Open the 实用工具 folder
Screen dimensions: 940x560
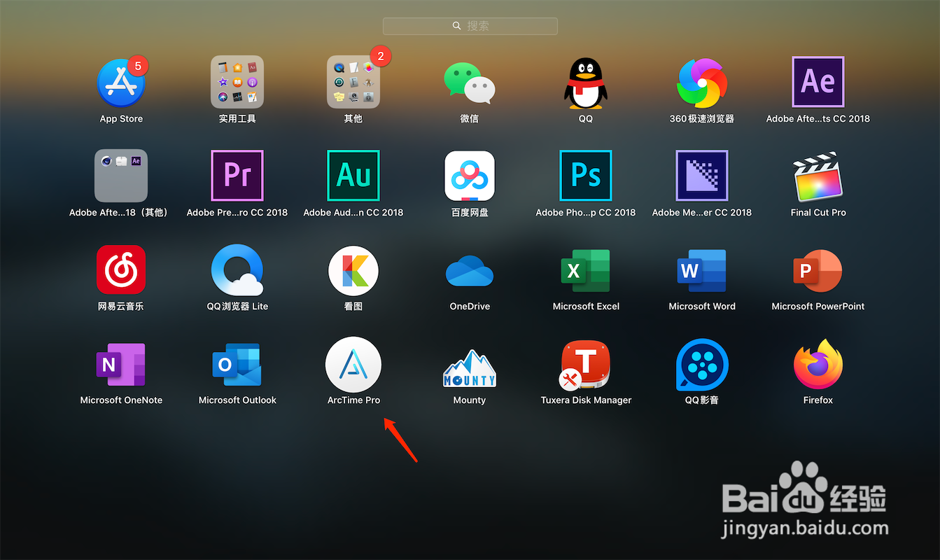click(237, 82)
